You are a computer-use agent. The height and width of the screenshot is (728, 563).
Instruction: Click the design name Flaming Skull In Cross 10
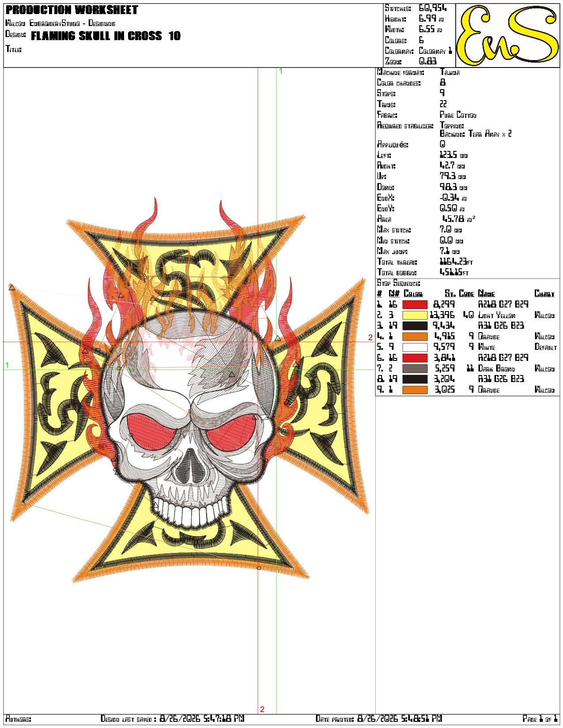106,36
